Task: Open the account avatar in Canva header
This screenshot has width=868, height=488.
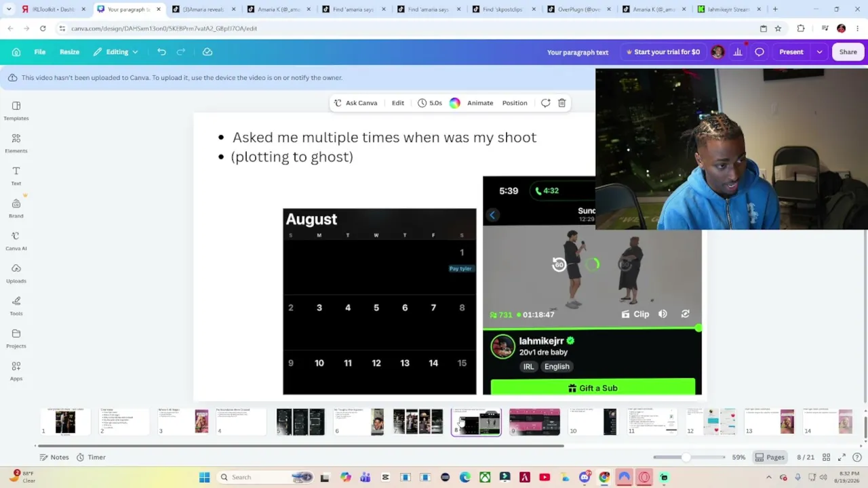Action: 717,52
